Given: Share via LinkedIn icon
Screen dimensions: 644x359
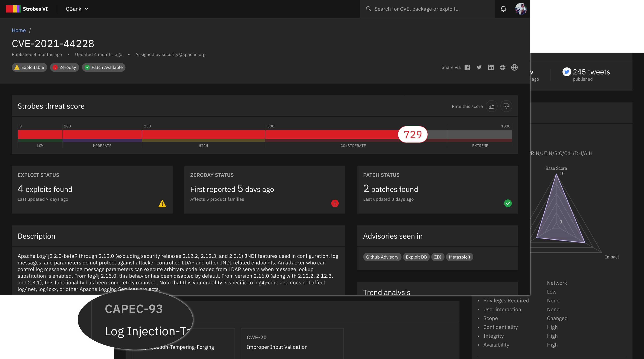Looking at the screenshot, I should [x=491, y=67].
